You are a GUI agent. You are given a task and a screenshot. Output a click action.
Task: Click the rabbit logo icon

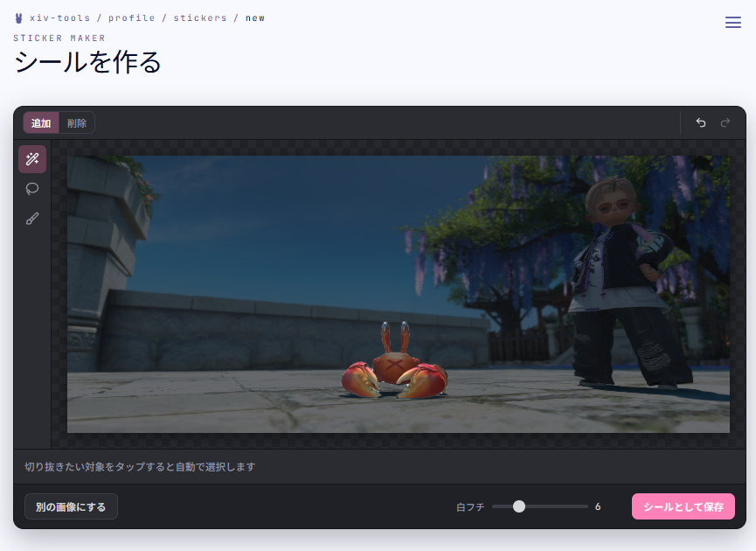(x=19, y=18)
